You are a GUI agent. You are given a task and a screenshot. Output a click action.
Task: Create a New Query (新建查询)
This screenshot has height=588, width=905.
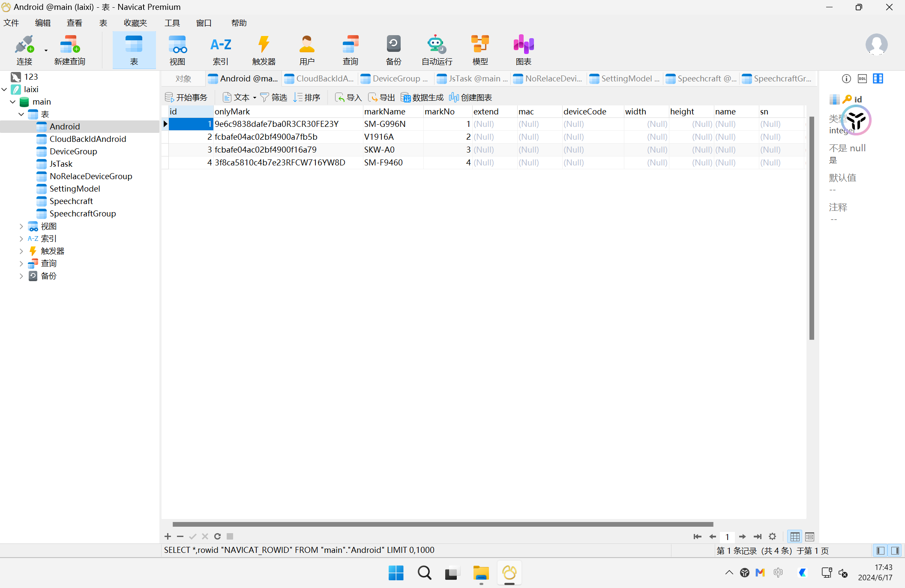[x=70, y=50]
